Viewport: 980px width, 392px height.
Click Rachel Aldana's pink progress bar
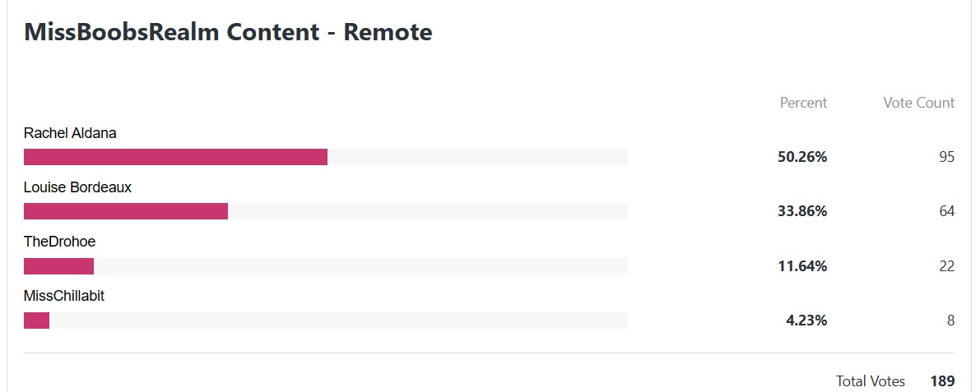pos(175,157)
